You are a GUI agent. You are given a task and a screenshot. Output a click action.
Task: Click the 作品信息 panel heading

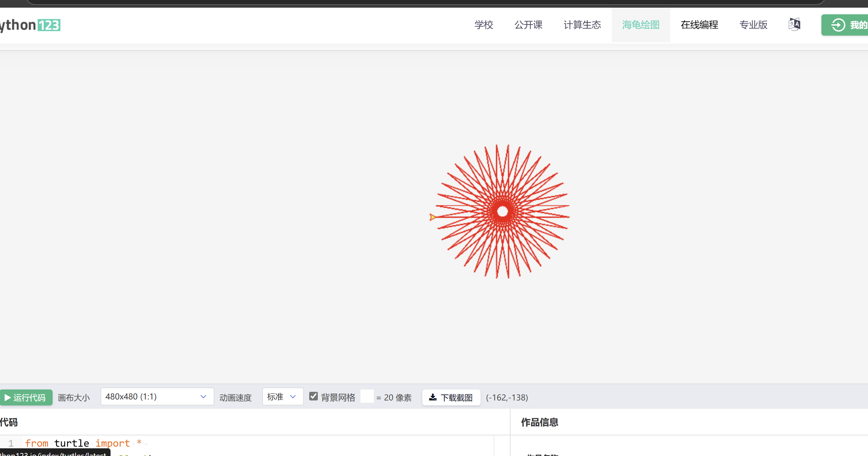tap(540, 422)
